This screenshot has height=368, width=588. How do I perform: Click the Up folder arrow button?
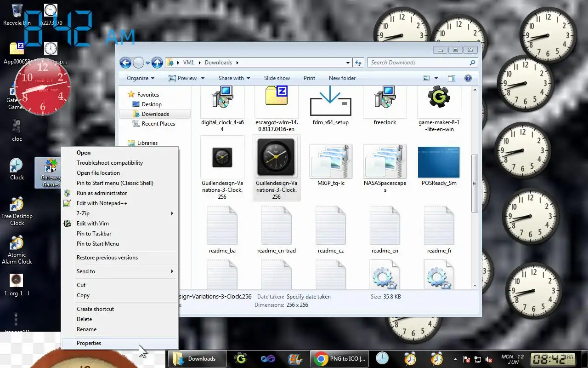click(157, 63)
